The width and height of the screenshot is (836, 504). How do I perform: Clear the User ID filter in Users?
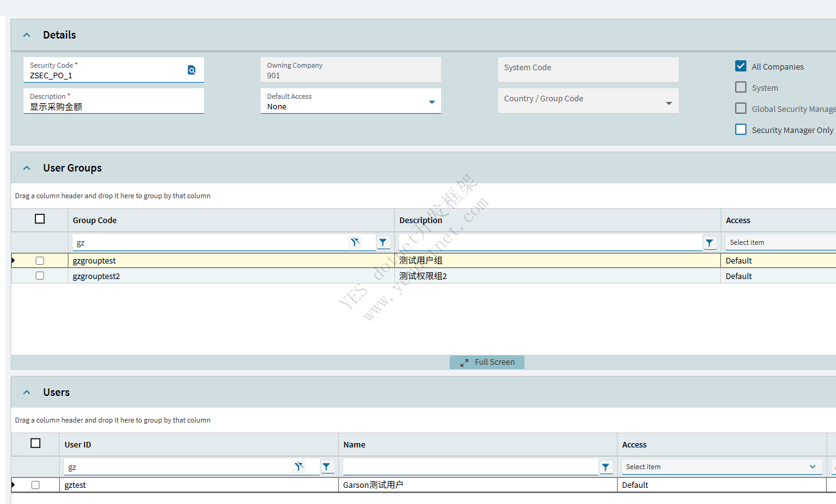(299, 467)
